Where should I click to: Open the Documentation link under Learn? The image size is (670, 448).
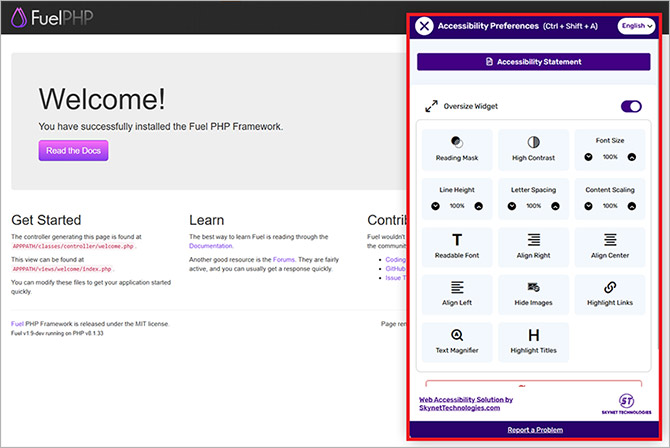click(x=211, y=246)
